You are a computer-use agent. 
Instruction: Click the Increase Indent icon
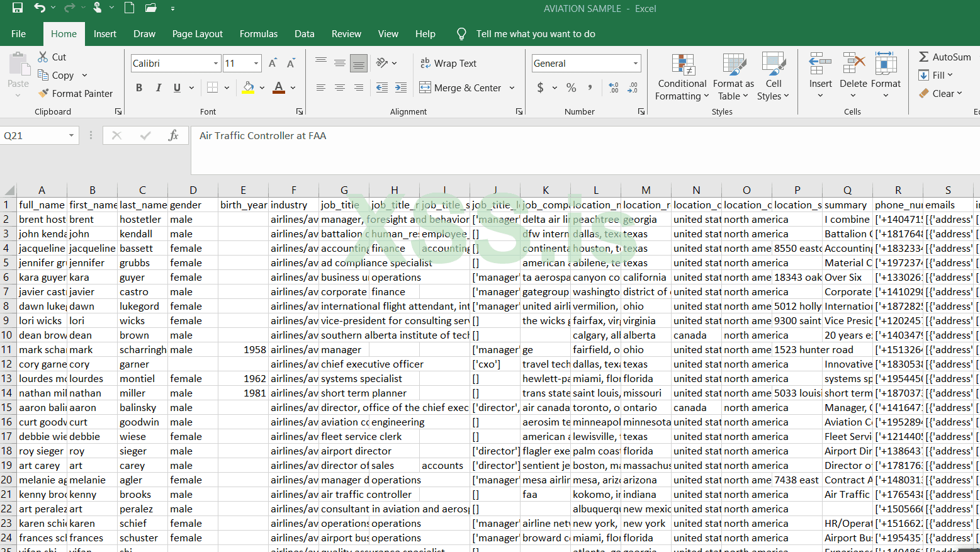[401, 87]
